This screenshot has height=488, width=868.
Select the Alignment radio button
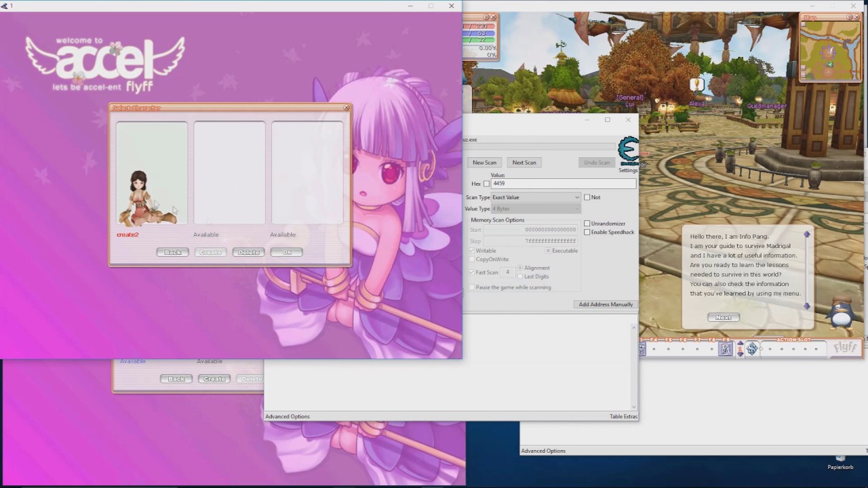click(x=520, y=268)
